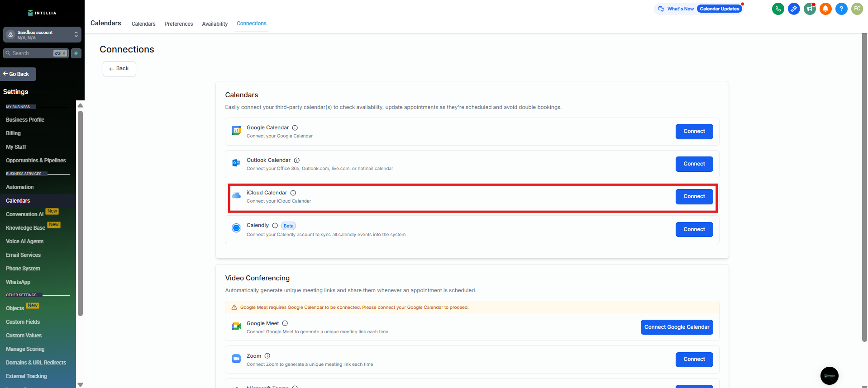Switch to the Calendars tab
The image size is (868, 388).
coord(143,24)
